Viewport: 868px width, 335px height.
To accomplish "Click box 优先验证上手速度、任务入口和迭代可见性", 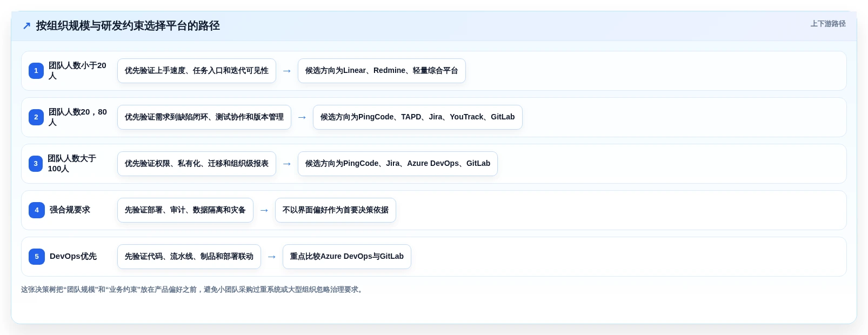I will pos(197,71).
